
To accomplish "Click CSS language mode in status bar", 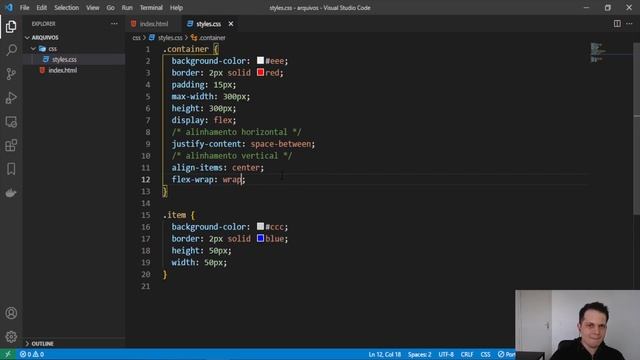I will [x=485, y=354].
